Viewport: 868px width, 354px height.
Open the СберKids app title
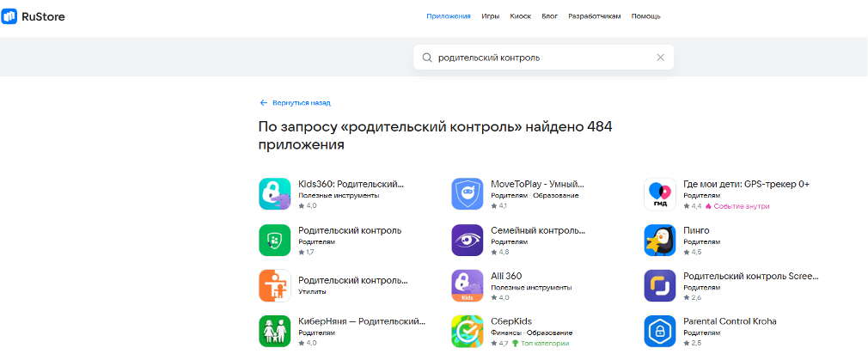click(511, 321)
